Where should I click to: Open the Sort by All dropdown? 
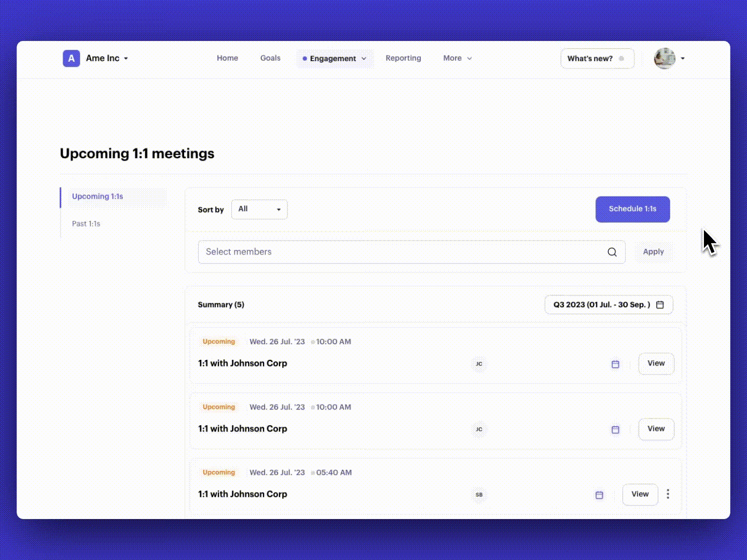(259, 209)
